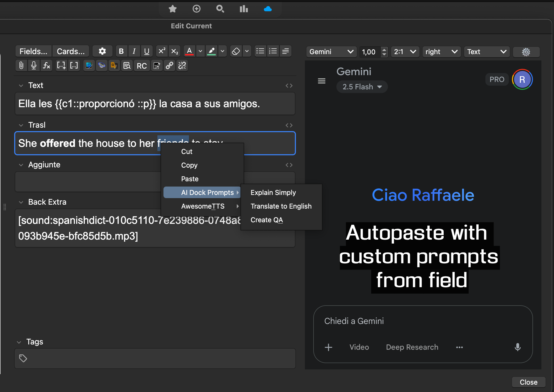Select Copy from the context menu
The height and width of the screenshot is (392, 554).
click(189, 165)
